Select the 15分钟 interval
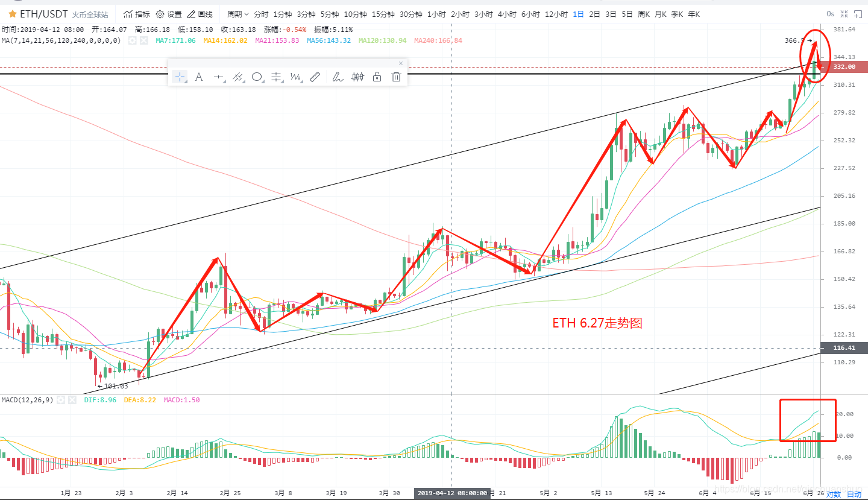Screen dimensions: 868x500 (x=383, y=14)
